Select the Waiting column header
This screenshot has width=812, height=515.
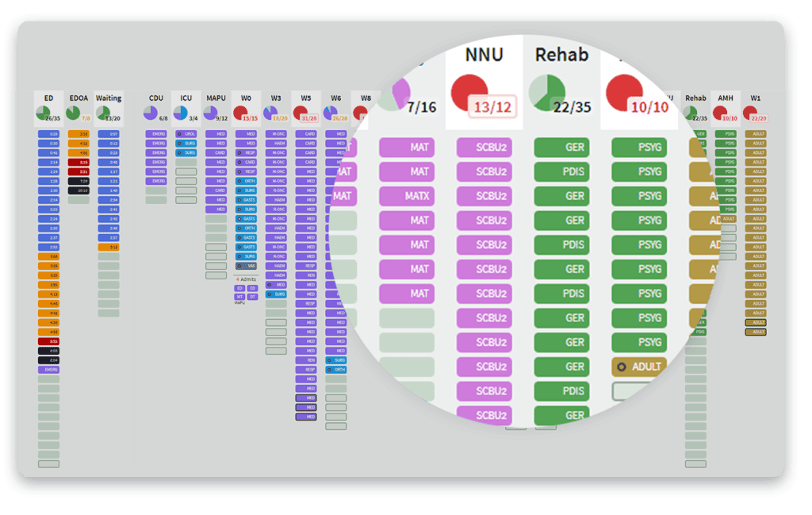coord(109,98)
